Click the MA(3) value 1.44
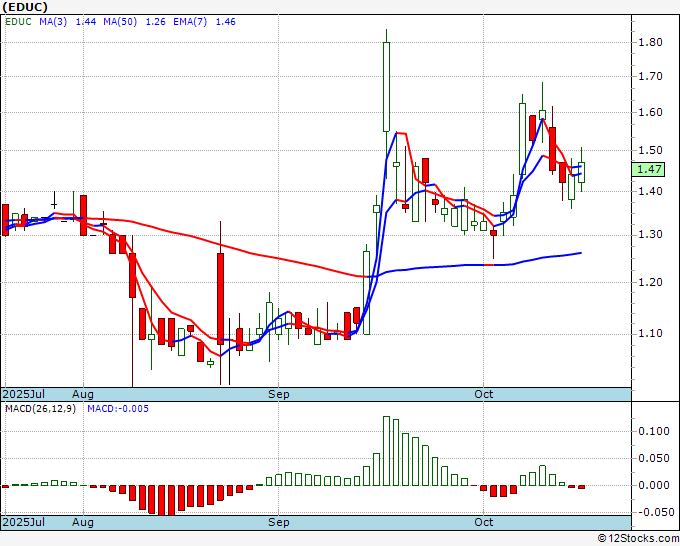This screenshot has width=680, height=546. point(86,22)
